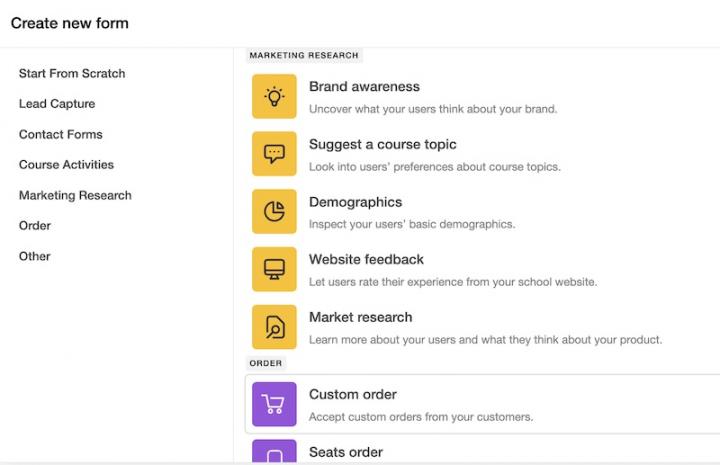Go to Marketing Research category
Screen dimensions: 720x465
coord(75,196)
